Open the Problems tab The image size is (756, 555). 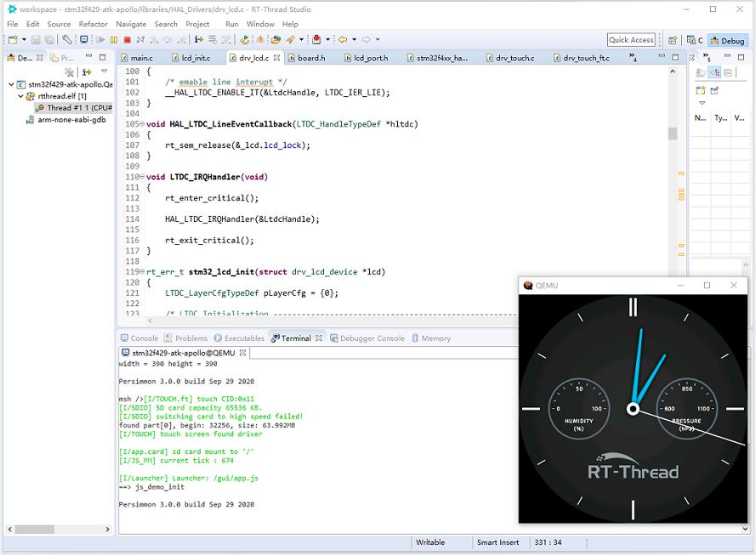pyautogui.click(x=185, y=338)
